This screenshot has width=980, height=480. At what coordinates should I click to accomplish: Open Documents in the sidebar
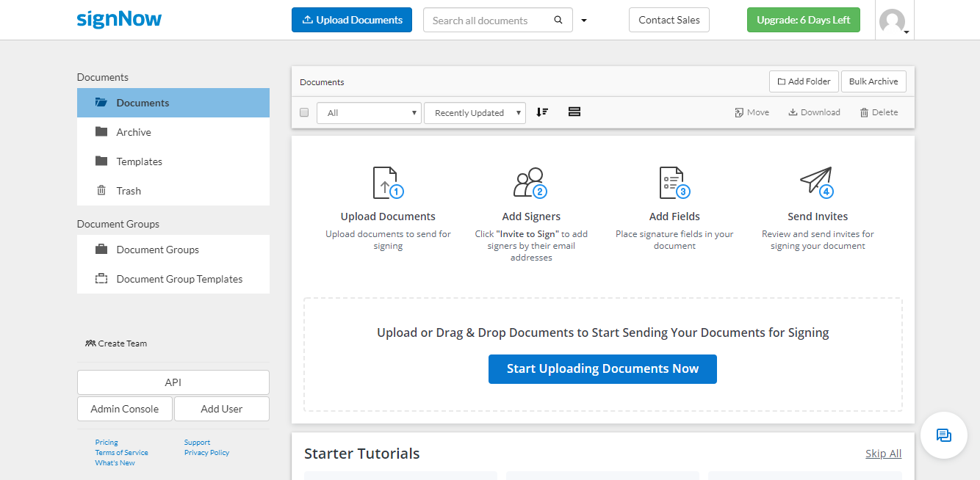(x=173, y=103)
